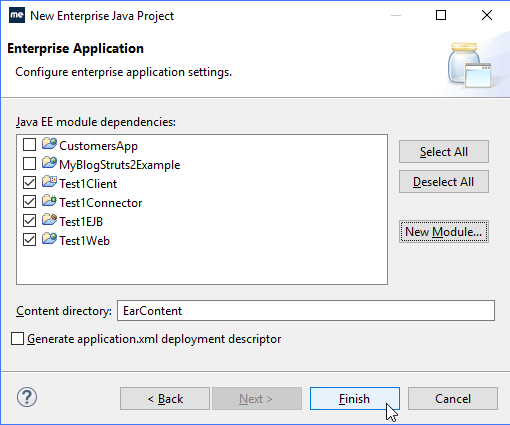Enable Generate application.xml deployment descriptor
Screen dimensions: 510x425
click(17, 339)
